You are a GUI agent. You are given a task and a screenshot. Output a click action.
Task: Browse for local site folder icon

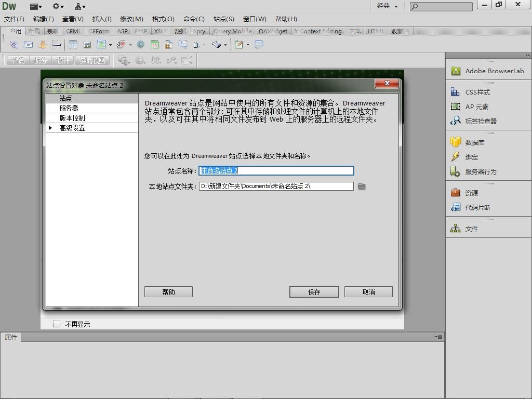[362, 187]
